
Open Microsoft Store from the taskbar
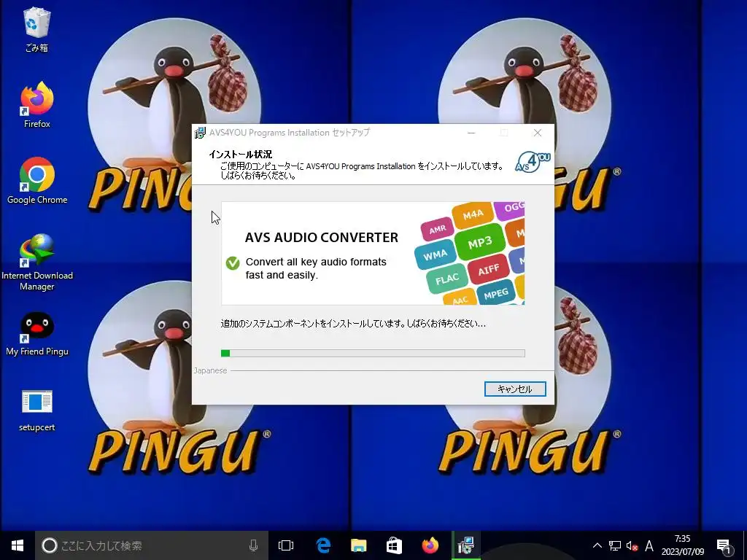point(394,545)
